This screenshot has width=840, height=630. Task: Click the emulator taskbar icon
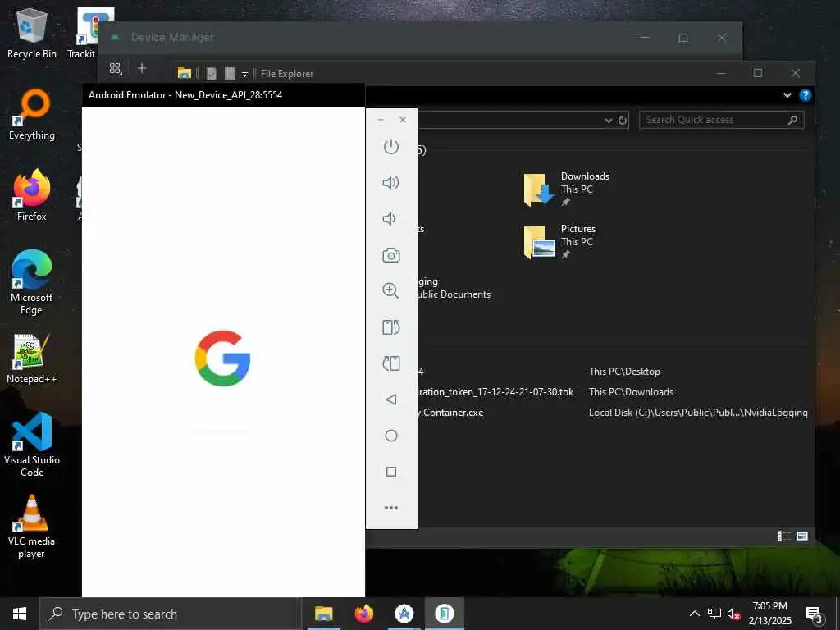click(x=445, y=614)
